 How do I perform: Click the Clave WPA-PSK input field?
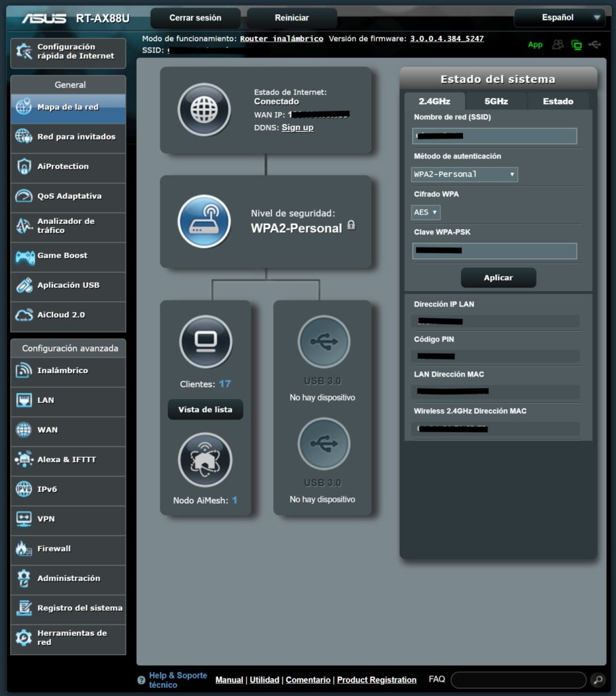(494, 251)
